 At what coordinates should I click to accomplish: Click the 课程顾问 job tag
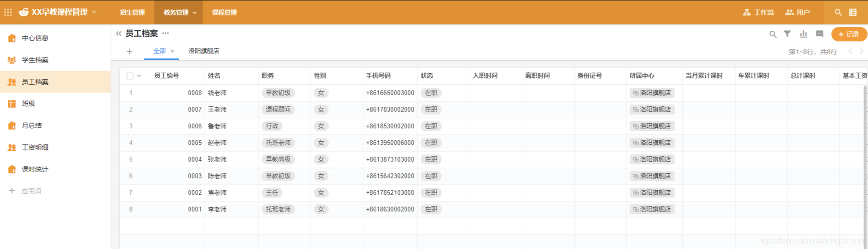click(278, 110)
